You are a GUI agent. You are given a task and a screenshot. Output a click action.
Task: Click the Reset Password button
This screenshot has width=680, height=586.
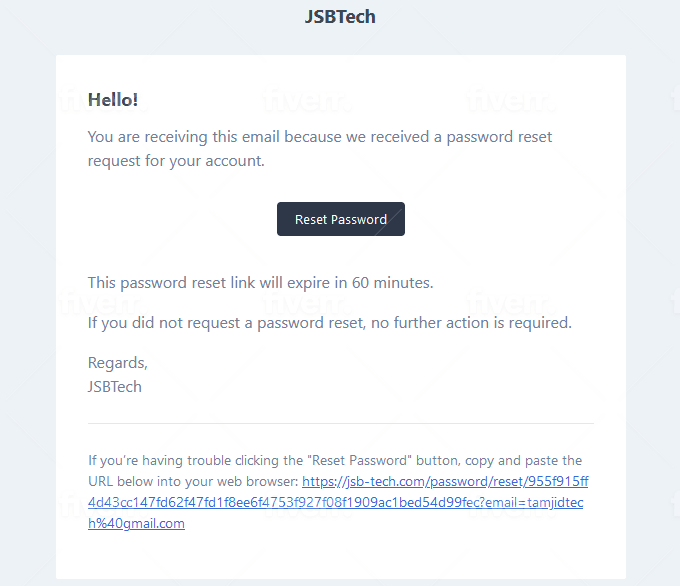tap(341, 219)
